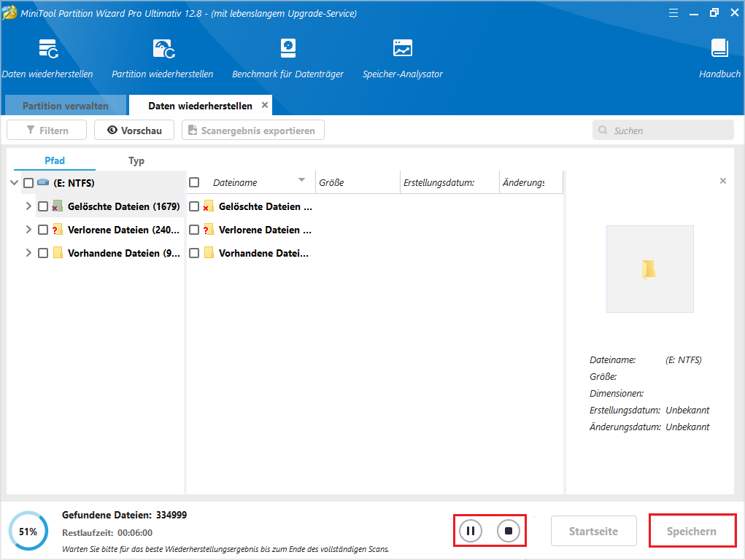Open Benchmark für Datenträger

click(x=288, y=48)
